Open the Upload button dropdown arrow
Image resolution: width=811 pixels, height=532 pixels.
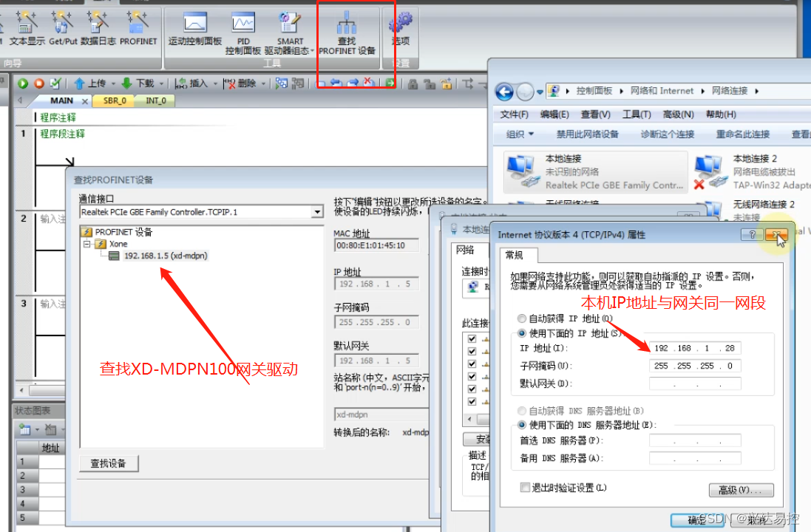[113, 83]
